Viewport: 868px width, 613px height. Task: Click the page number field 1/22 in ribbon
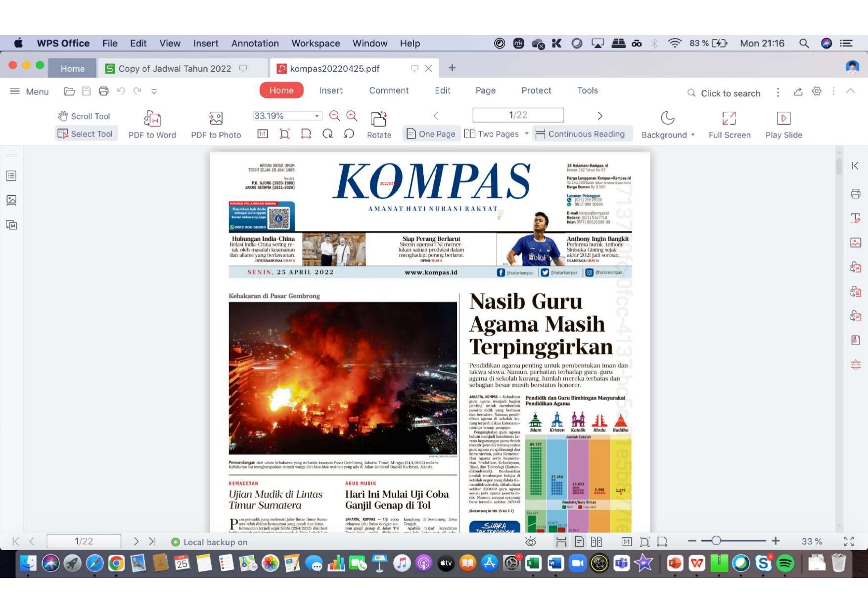click(x=518, y=115)
